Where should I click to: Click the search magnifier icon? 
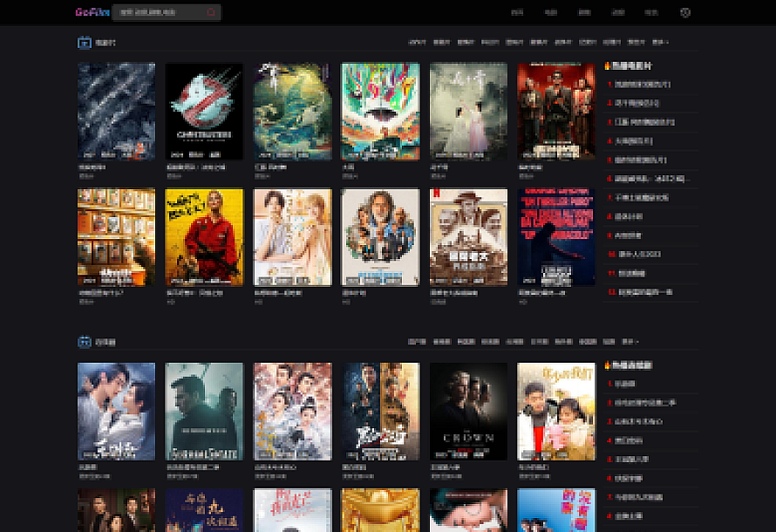point(211,12)
